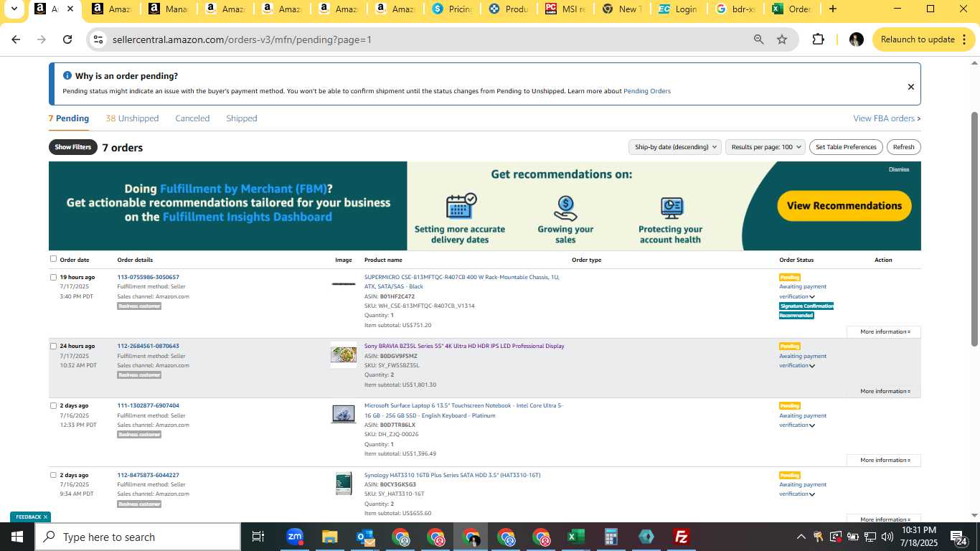The width and height of the screenshot is (980, 551).
Task: Reload the page with the browser refresh icon
Action: (67, 39)
